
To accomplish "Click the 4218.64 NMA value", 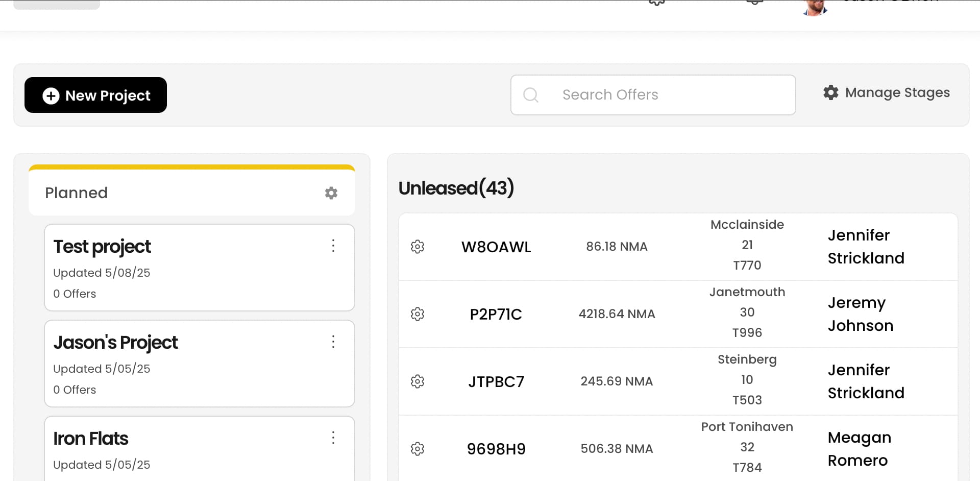I will point(617,314).
